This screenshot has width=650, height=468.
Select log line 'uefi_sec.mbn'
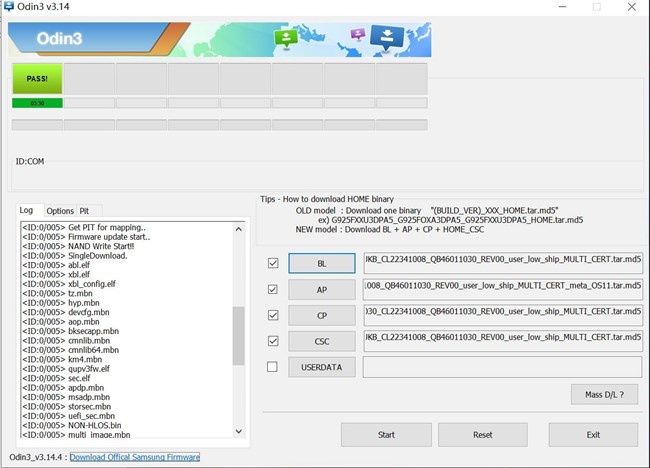68,416
